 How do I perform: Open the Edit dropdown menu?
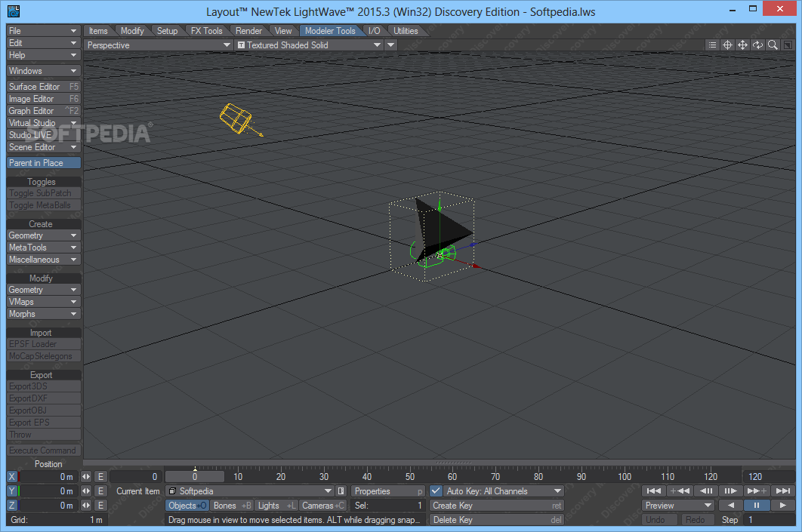[x=44, y=43]
